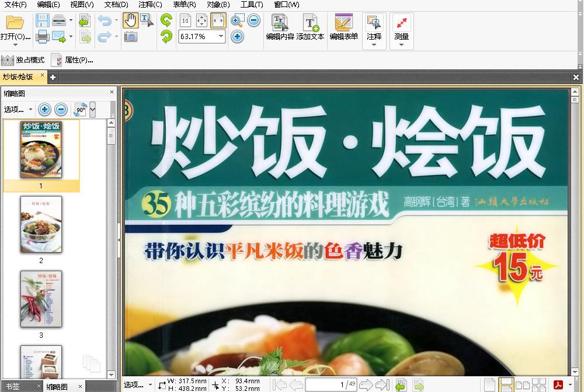Toggle Fit Width zoom mode
Viewport: 584px width, 392px height.
pyautogui.click(x=218, y=20)
